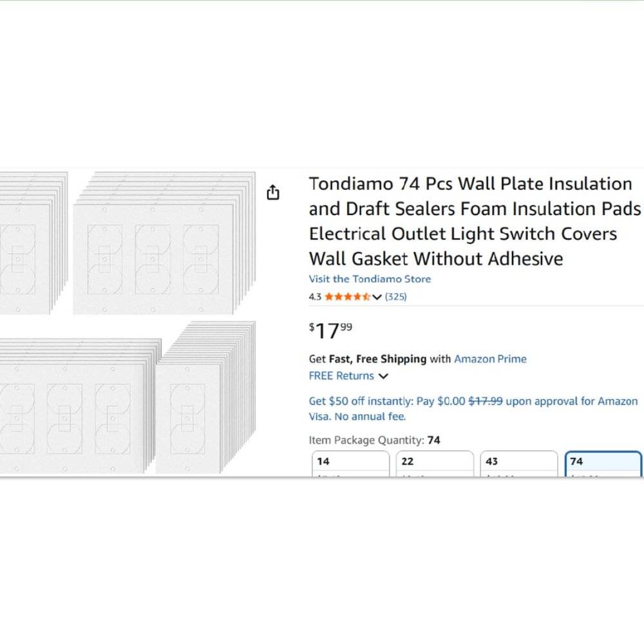Select the highlighted 74 quantity tab
The width and height of the screenshot is (644, 644).
click(603, 462)
